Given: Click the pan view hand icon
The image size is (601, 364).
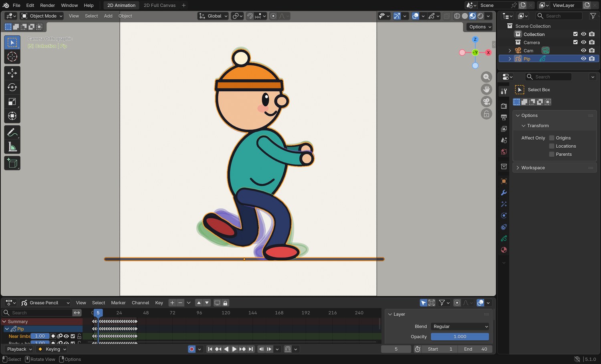Looking at the screenshot, I should [486, 89].
